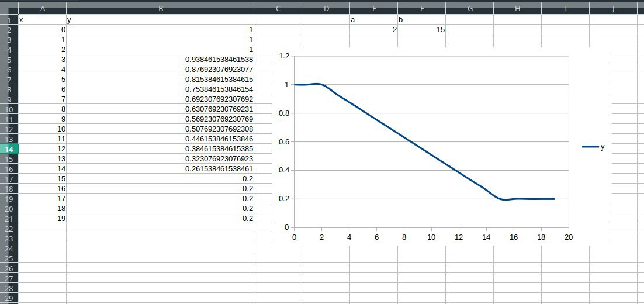The image size is (644, 304).
Task: Select column G header
Action: pos(470,8)
